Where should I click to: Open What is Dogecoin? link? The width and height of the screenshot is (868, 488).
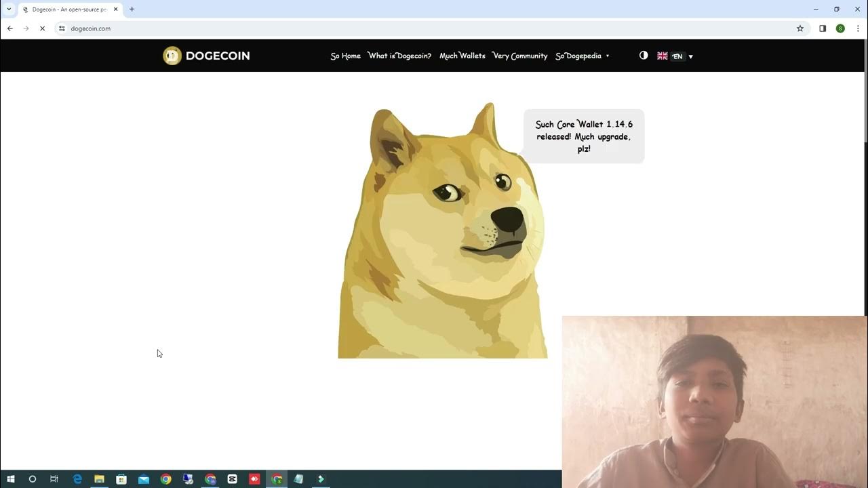[x=399, y=56]
